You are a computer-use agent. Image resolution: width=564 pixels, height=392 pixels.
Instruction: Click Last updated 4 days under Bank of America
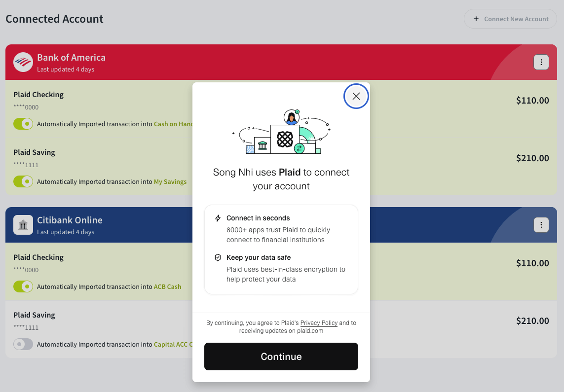pyautogui.click(x=66, y=70)
